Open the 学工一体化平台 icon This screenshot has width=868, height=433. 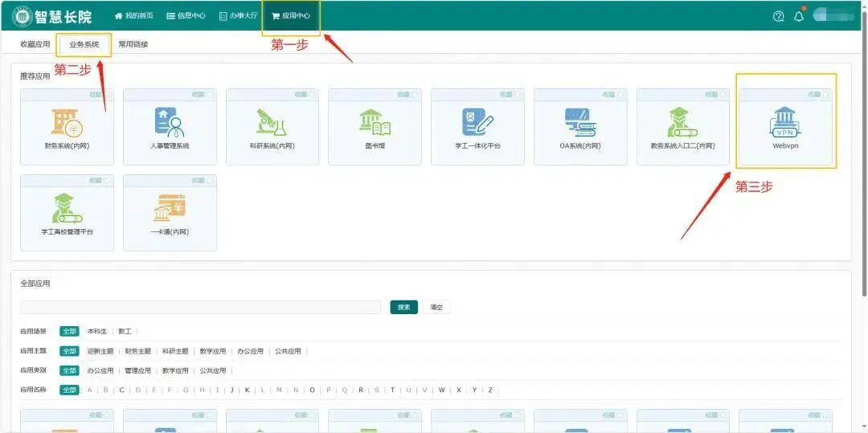point(477,122)
